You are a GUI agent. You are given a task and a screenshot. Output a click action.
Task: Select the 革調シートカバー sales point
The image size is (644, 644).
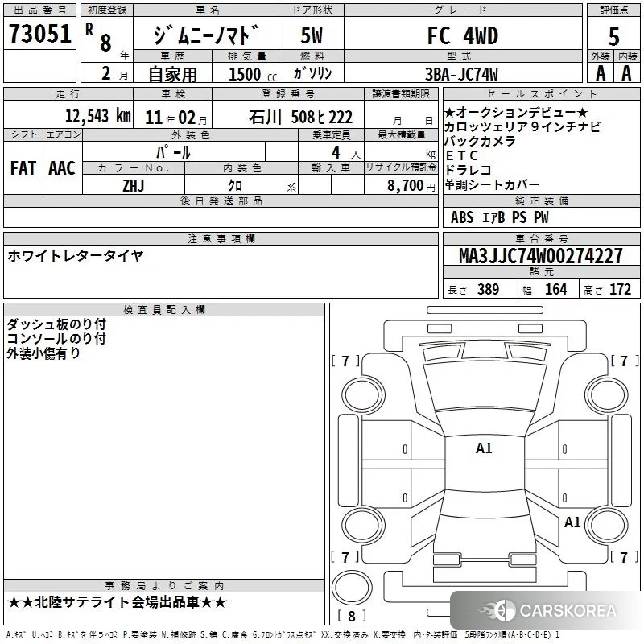pyautogui.click(x=492, y=185)
